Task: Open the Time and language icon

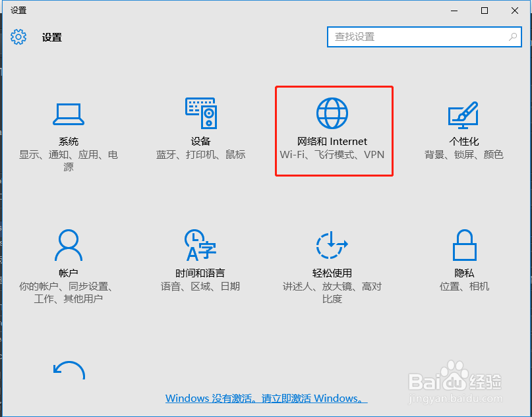Action: pyautogui.click(x=200, y=245)
